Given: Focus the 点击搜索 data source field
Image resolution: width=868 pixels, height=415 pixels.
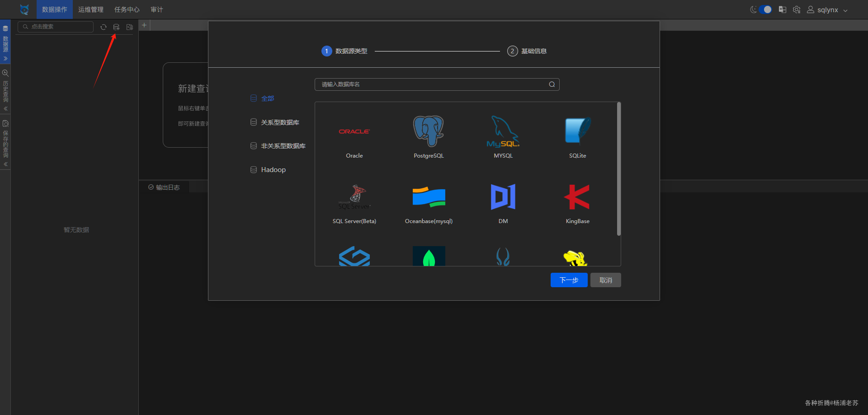Looking at the screenshot, I should coord(56,27).
